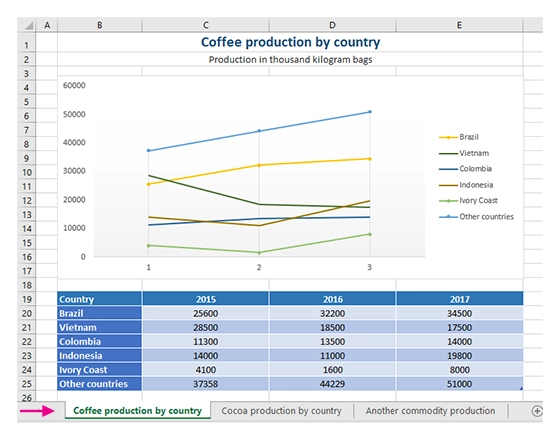
Task: Click the Indonesia legend entry
Action: (466, 185)
